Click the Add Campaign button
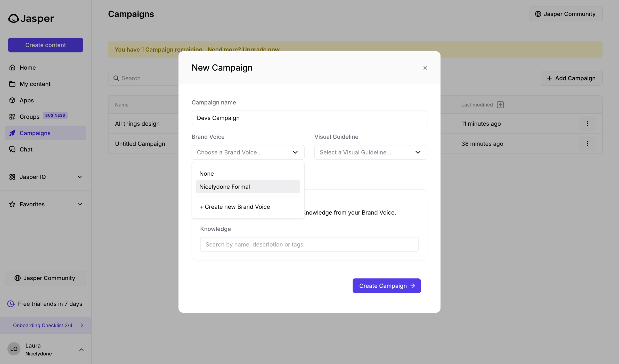The image size is (619, 364). pyautogui.click(x=572, y=78)
